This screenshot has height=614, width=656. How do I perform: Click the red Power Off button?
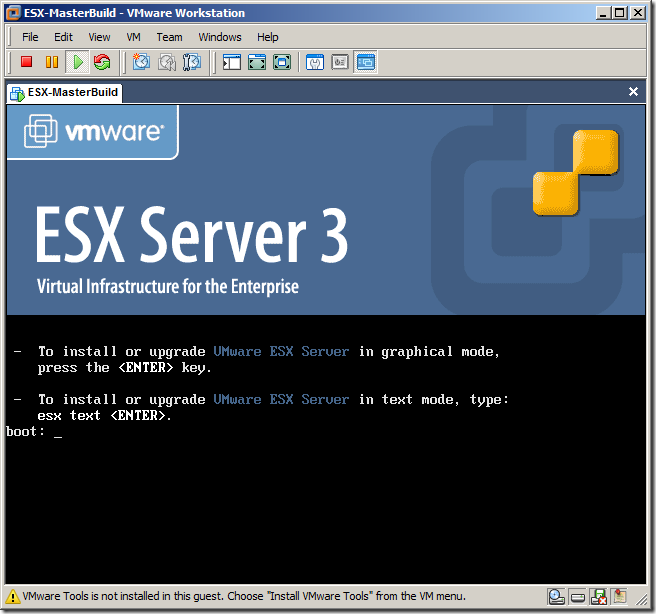pos(27,62)
